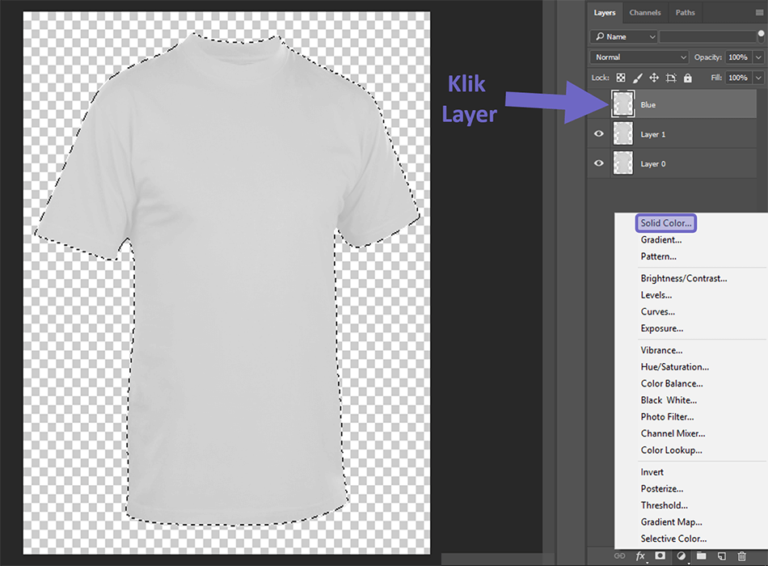Click the add layer mask icon
768x566 pixels.
click(660, 556)
